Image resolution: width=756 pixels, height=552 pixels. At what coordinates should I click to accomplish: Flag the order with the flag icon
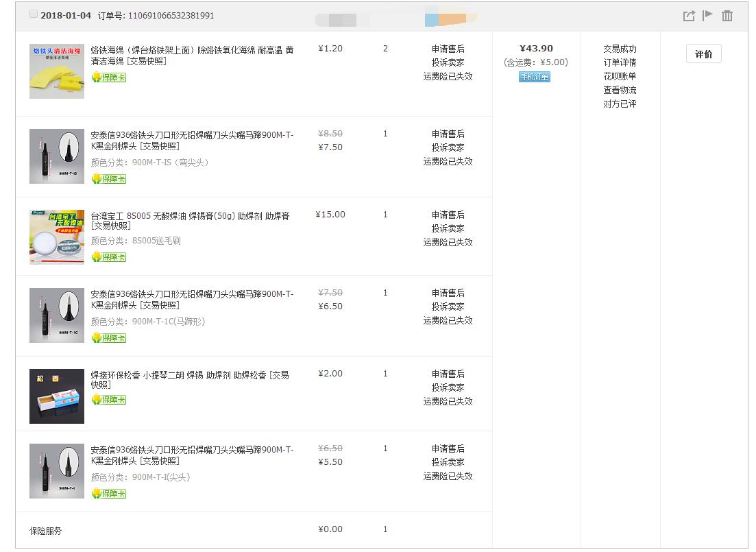(x=707, y=16)
